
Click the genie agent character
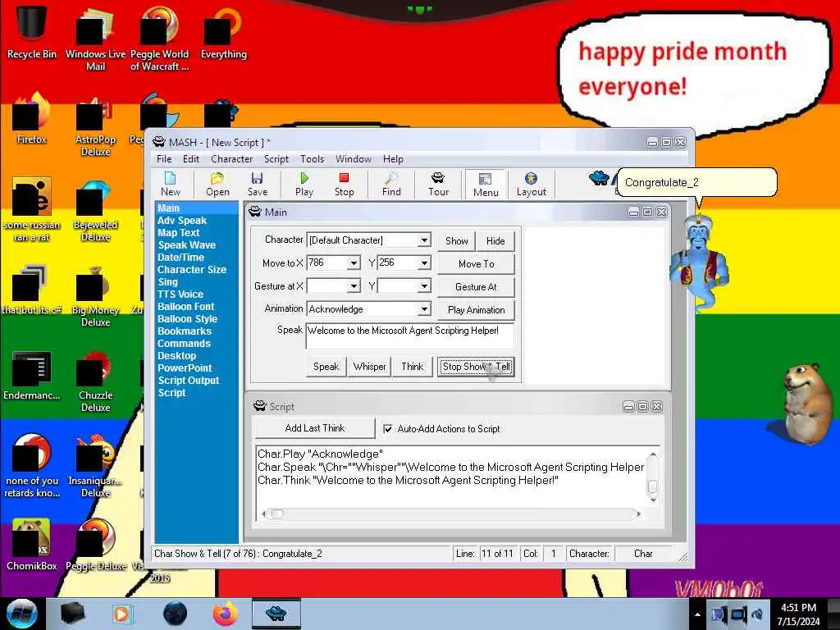699,262
